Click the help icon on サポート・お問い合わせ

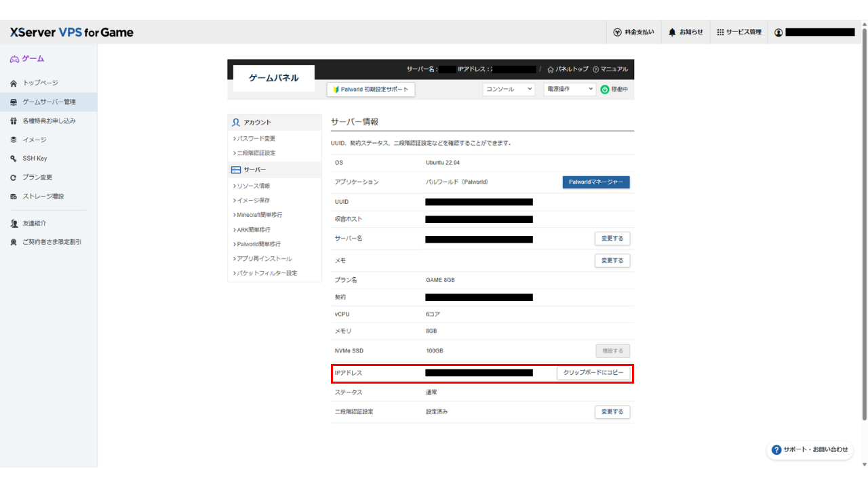[x=776, y=450]
